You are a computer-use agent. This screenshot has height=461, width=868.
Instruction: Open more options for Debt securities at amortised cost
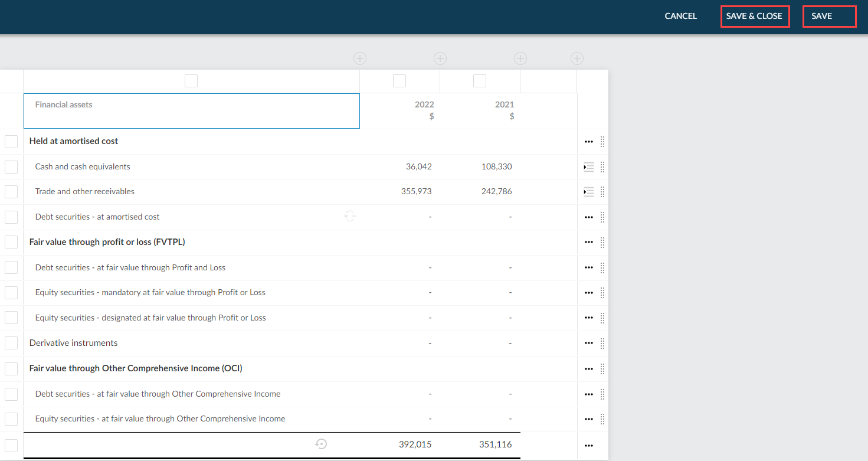pyautogui.click(x=588, y=217)
